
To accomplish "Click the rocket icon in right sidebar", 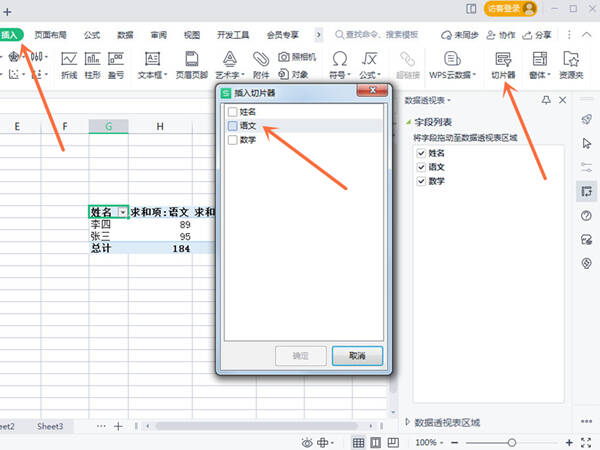I will coord(586,119).
